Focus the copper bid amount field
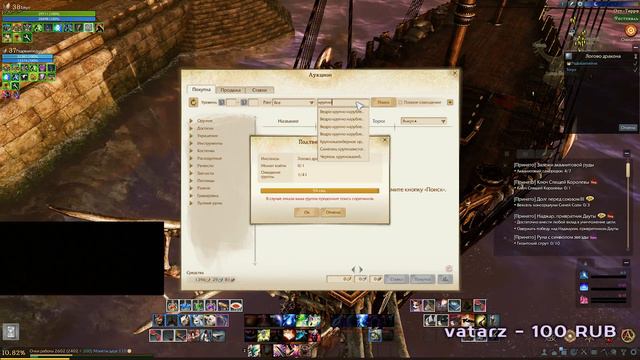Image resolution: width=640 pixels, height=360 pixels. tap(376, 279)
